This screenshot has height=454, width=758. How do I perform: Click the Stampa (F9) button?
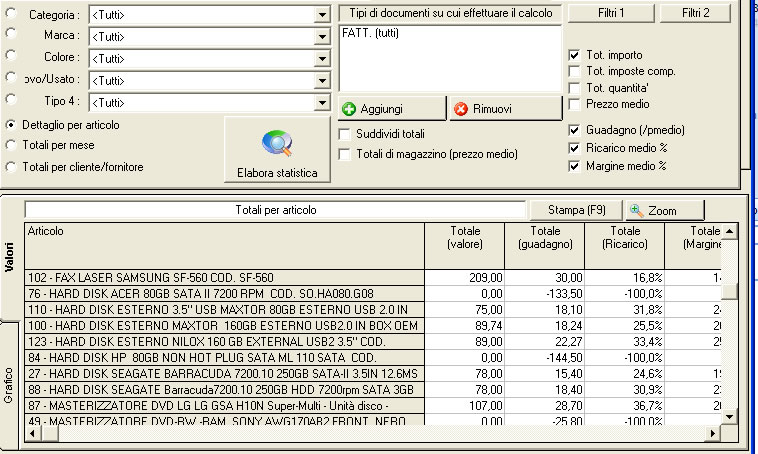point(576,210)
